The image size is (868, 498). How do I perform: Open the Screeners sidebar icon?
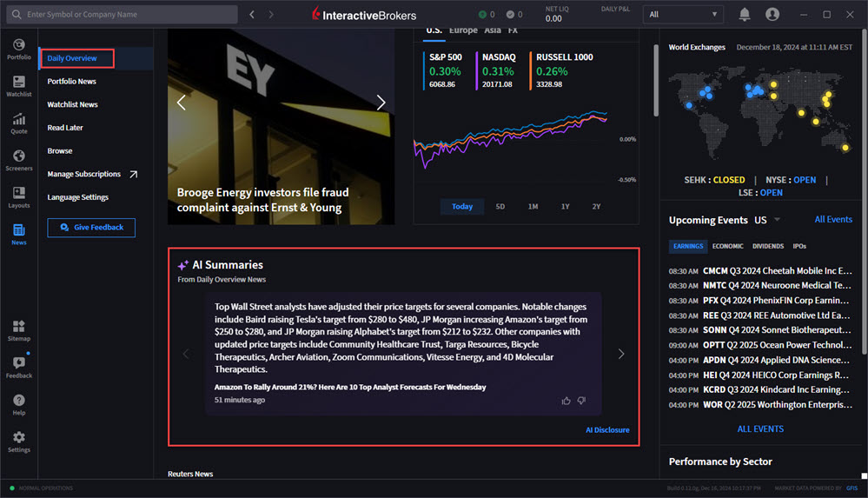coord(19,160)
